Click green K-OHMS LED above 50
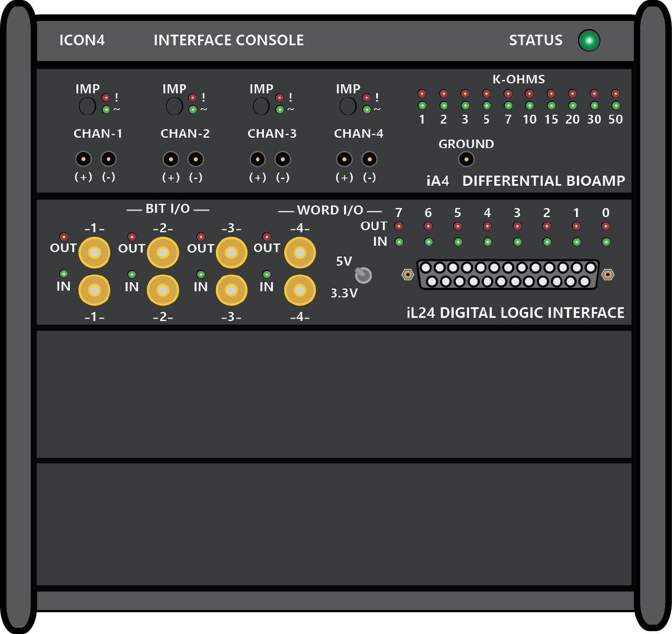Image resolution: width=672 pixels, height=634 pixels. [x=616, y=105]
